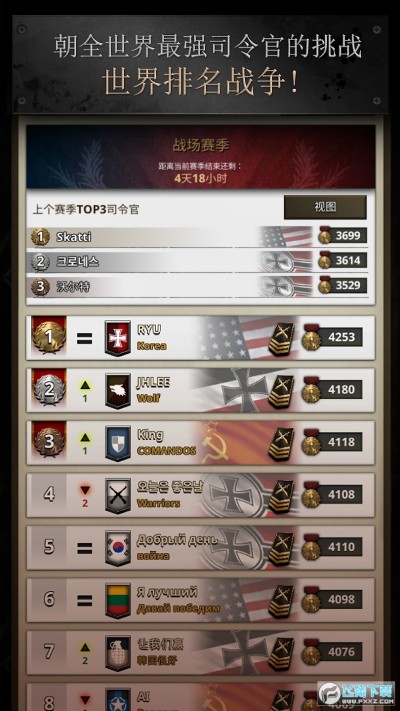400x711 pixels.
Task: Select the rank insignia in JHLEE's row
Action: [281, 392]
